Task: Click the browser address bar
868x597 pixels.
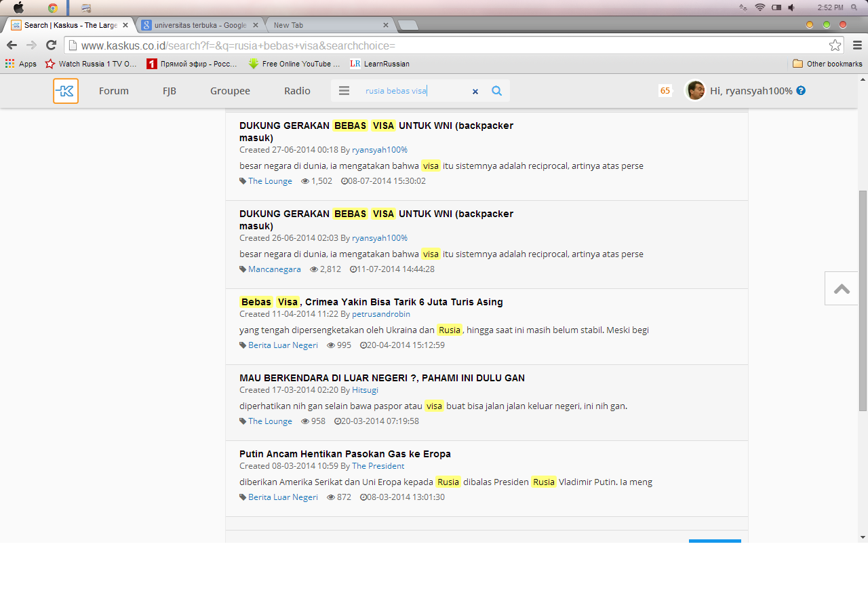Action: 448,45
